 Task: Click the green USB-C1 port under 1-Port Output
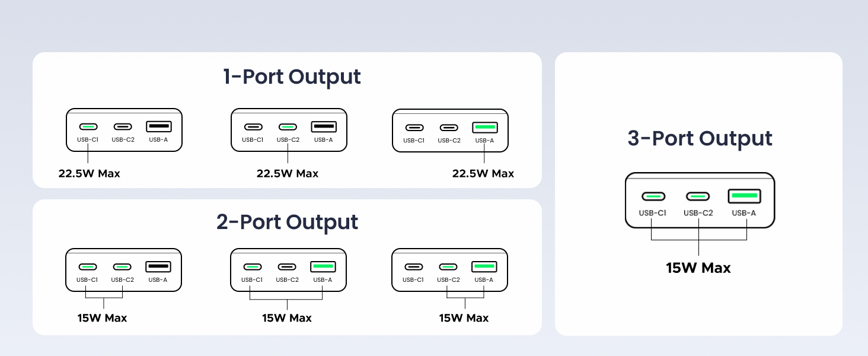tap(88, 126)
